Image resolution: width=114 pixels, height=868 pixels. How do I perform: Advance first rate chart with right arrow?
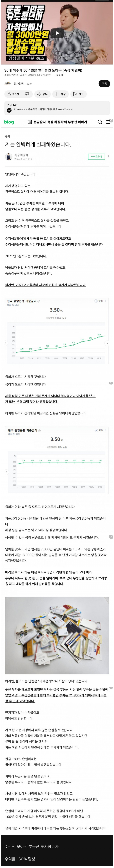(107, 343)
